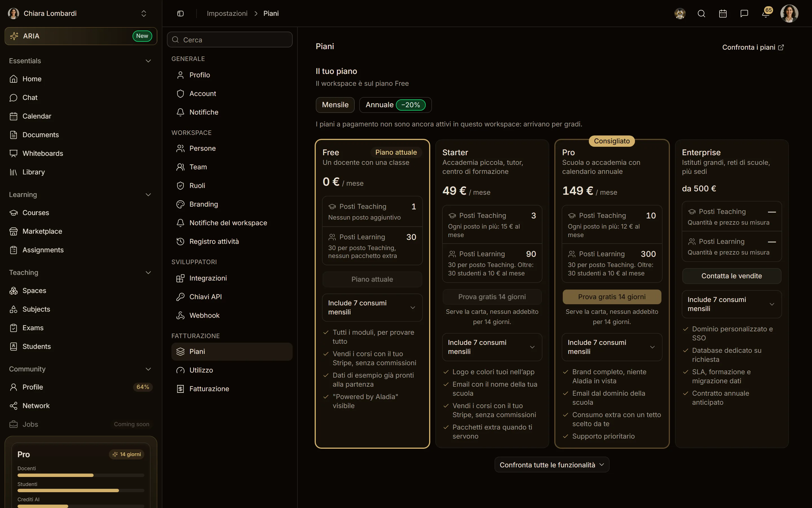
Task: Open Confronta i piani link
Action: click(x=753, y=47)
